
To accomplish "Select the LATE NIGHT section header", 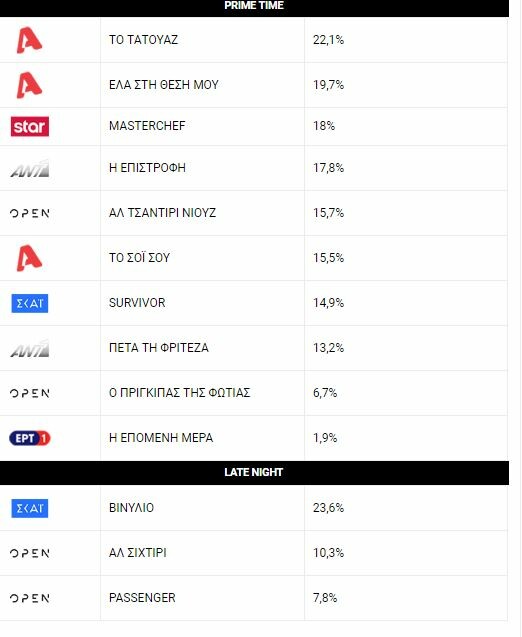I will pos(254,472).
